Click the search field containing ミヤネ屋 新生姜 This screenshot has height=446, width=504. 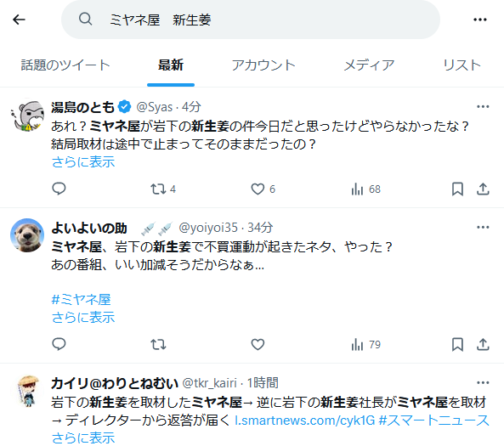tap(251, 20)
